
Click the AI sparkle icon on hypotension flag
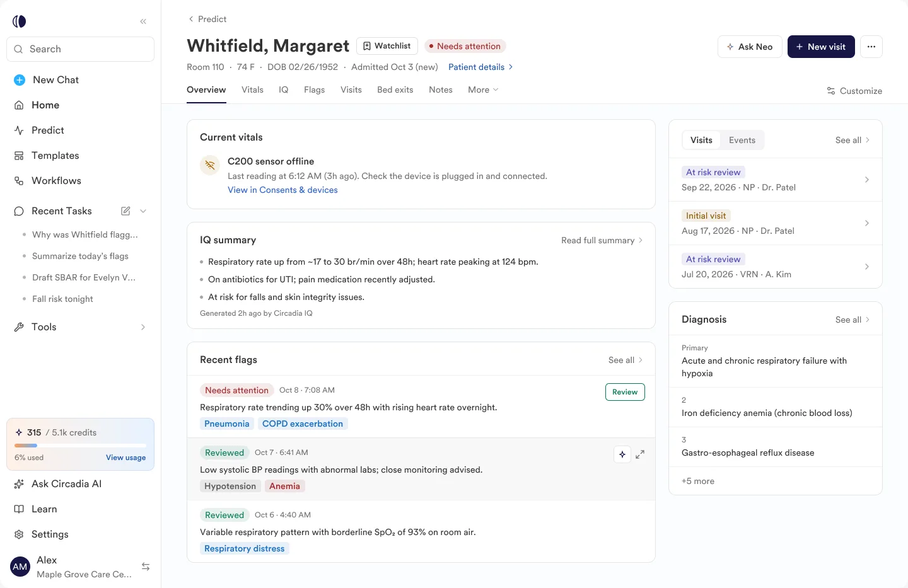pos(622,454)
